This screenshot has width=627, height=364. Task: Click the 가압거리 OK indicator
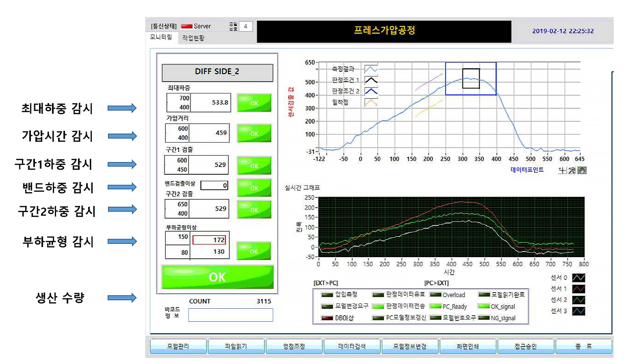pos(254,133)
